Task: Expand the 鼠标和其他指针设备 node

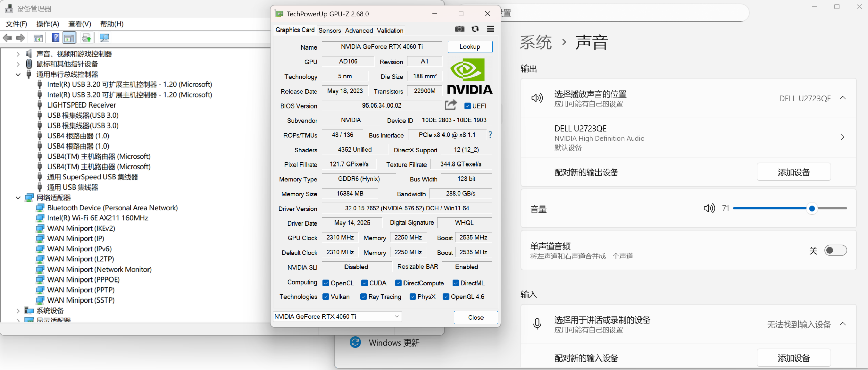Action: pyautogui.click(x=18, y=64)
